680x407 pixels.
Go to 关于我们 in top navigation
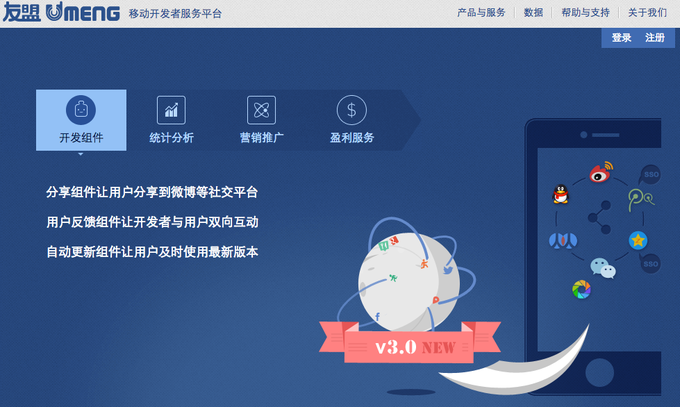647,13
